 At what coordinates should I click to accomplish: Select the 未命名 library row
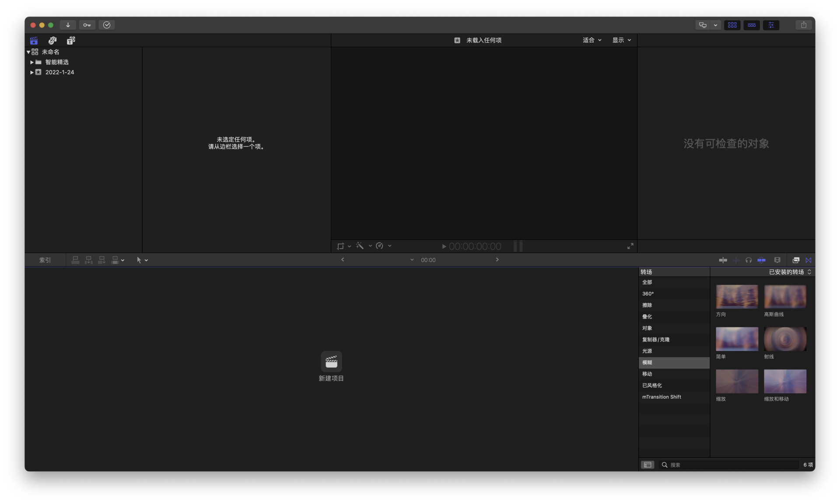(x=83, y=52)
